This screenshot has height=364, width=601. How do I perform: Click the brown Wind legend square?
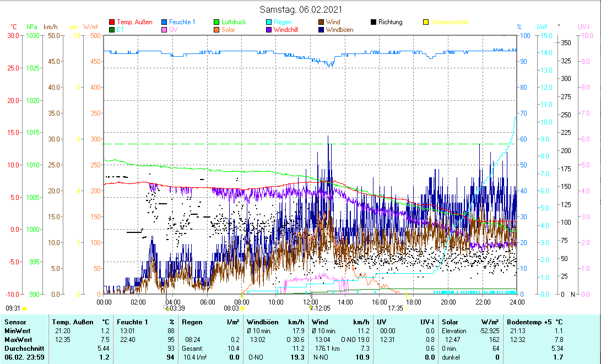point(321,22)
